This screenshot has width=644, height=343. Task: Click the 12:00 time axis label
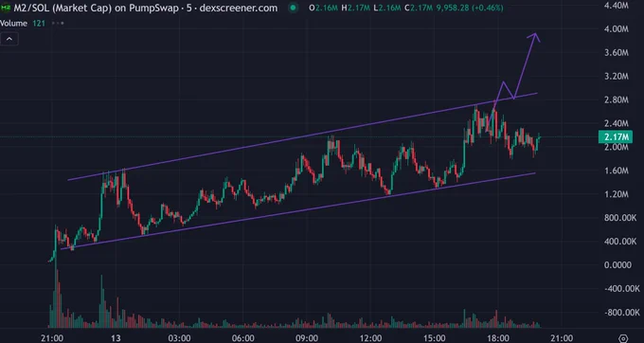[x=370, y=338]
